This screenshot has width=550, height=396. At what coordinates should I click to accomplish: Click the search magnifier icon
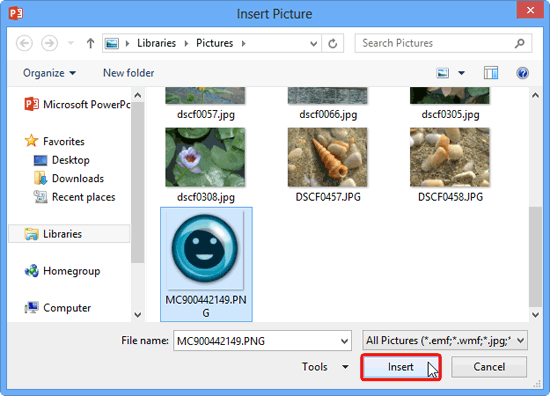coord(520,43)
